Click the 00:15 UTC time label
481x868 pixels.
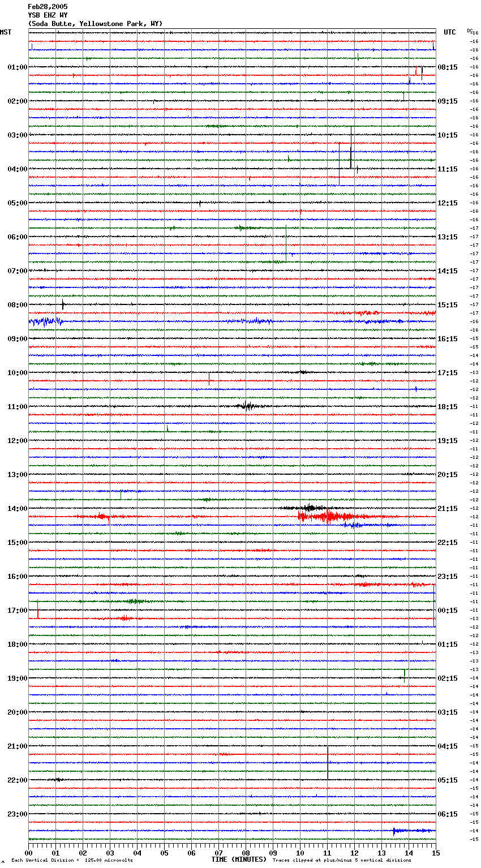coord(448,611)
